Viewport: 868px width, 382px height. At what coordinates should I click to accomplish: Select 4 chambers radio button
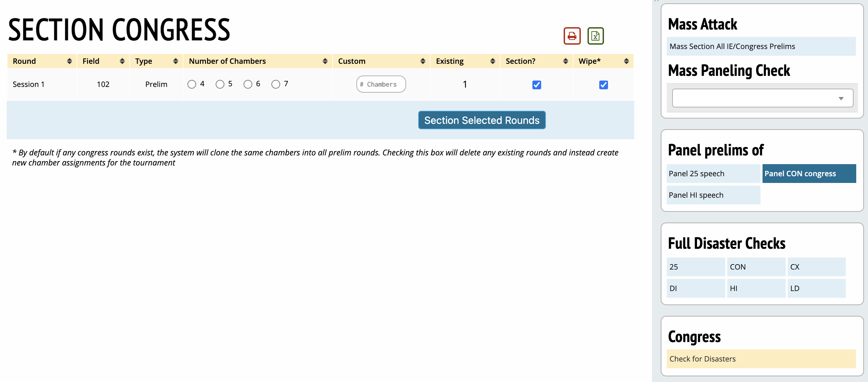(x=192, y=84)
